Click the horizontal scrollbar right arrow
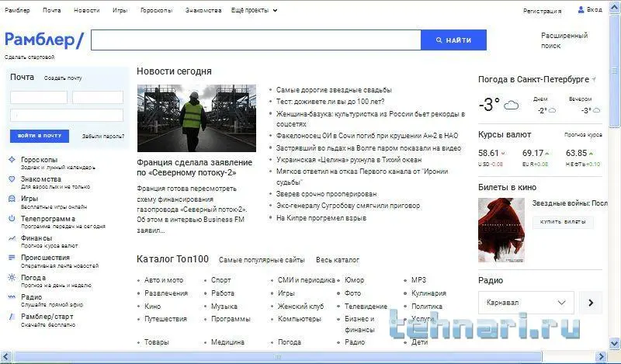 (x=602, y=357)
